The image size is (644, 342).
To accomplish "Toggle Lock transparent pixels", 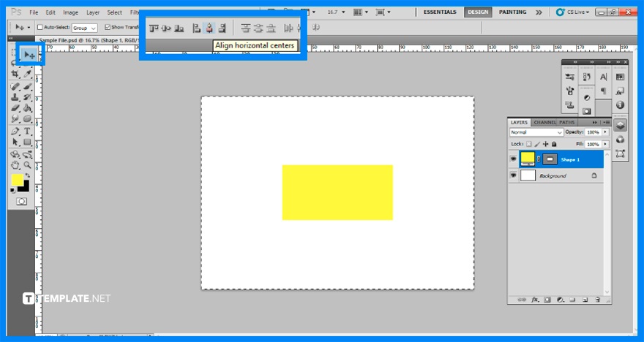I will click(x=528, y=145).
